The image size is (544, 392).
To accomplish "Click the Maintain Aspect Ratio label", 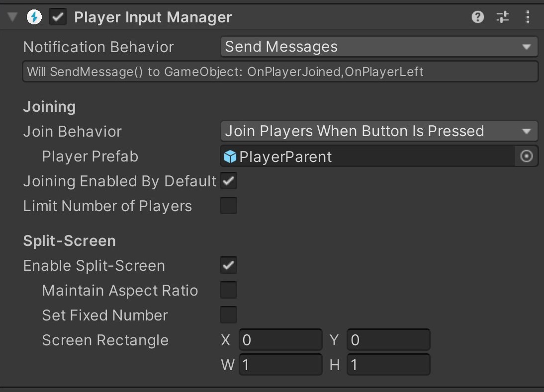I will click(120, 291).
